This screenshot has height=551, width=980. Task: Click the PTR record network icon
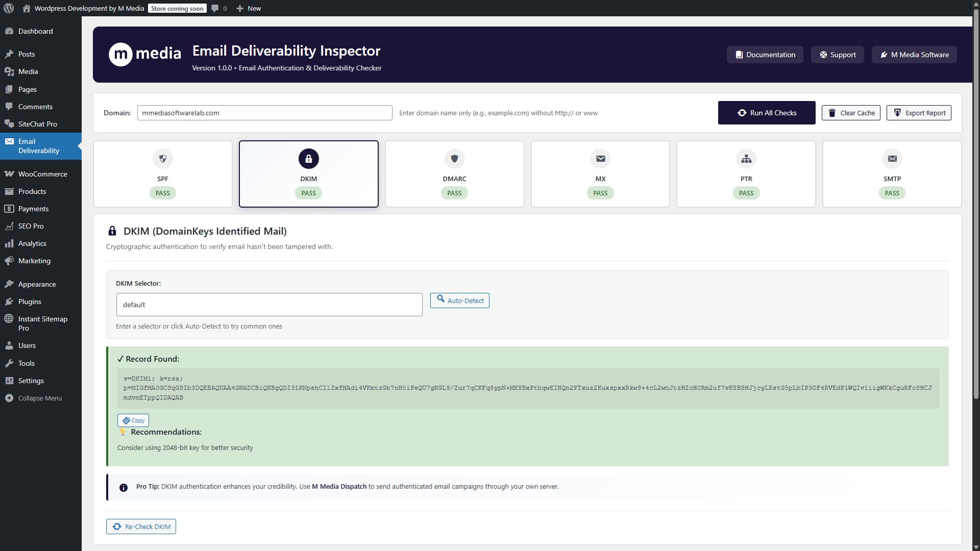(x=746, y=159)
